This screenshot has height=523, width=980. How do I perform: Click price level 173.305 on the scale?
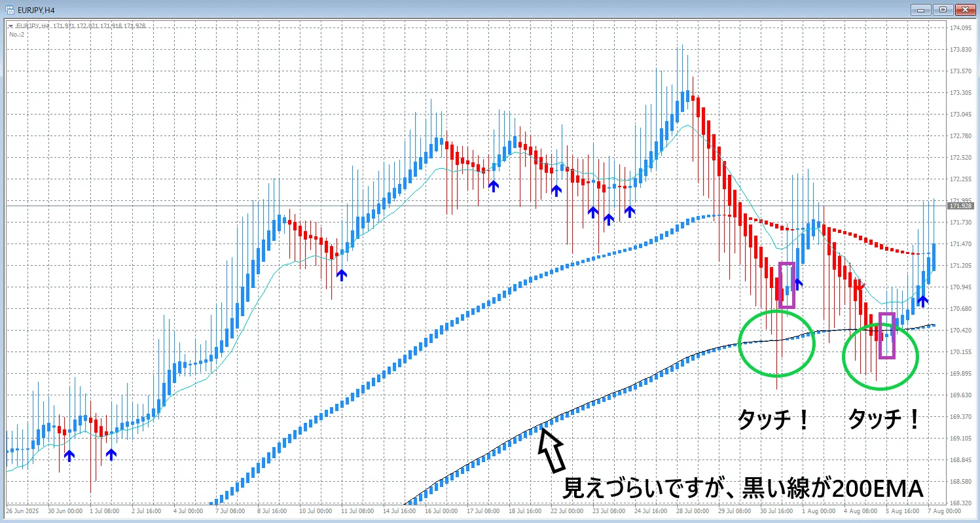(960, 93)
